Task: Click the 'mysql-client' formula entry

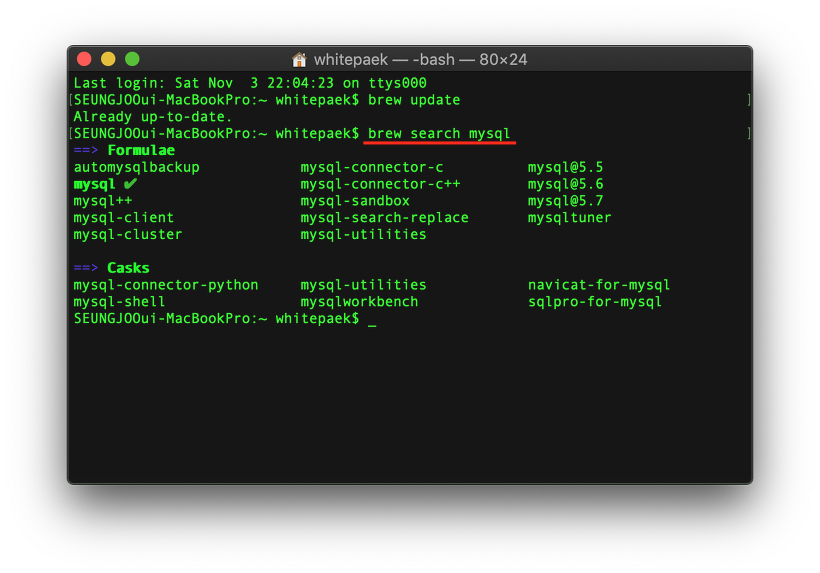Action: tap(123, 217)
